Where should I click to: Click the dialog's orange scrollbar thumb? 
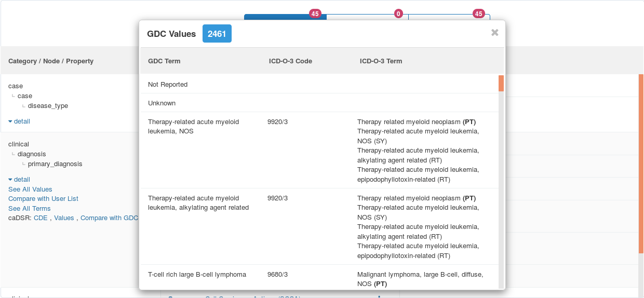point(501,83)
